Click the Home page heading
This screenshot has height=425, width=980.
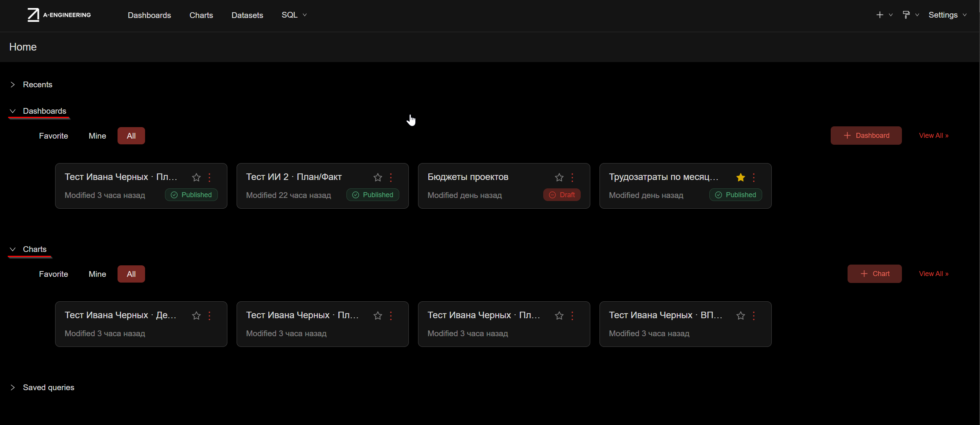pos(23,47)
